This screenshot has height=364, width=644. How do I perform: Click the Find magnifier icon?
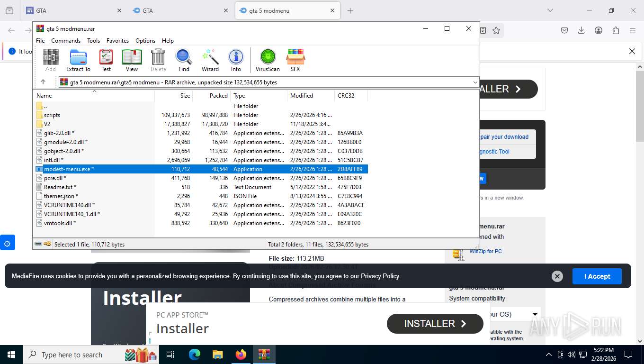(184, 60)
